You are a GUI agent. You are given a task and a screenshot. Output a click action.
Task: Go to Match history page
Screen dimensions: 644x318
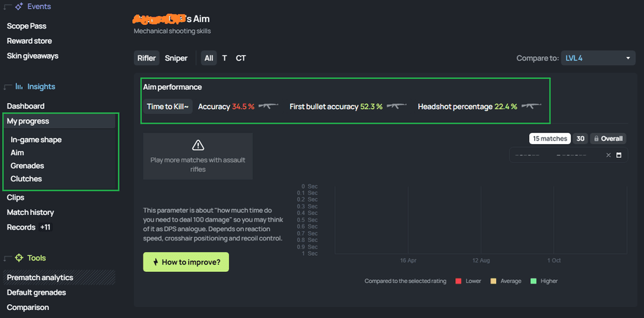click(x=30, y=212)
